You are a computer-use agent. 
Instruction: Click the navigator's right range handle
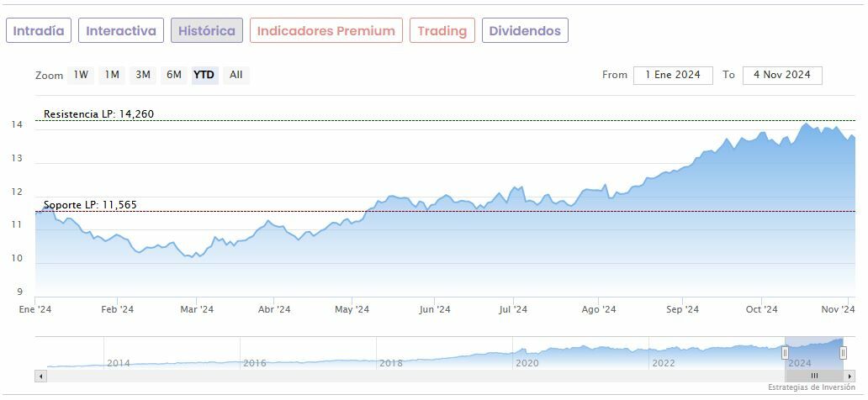click(x=843, y=353)
